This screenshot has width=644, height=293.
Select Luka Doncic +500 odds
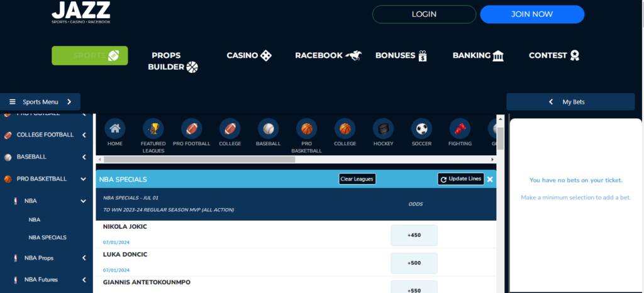[x=414, y=263]
